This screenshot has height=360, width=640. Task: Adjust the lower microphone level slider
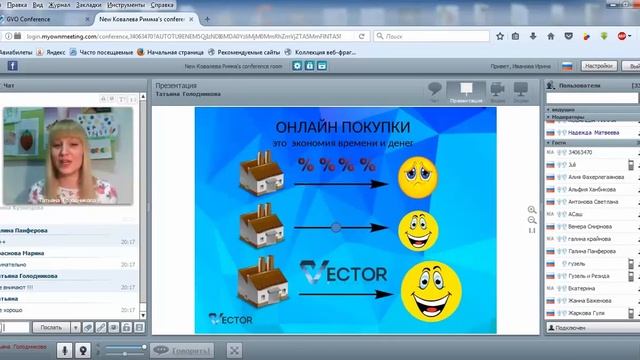tap(125, 354)
